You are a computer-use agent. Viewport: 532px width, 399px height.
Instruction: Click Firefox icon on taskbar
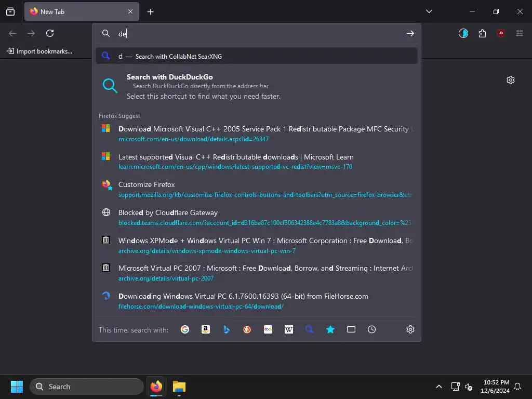(156, 387)
